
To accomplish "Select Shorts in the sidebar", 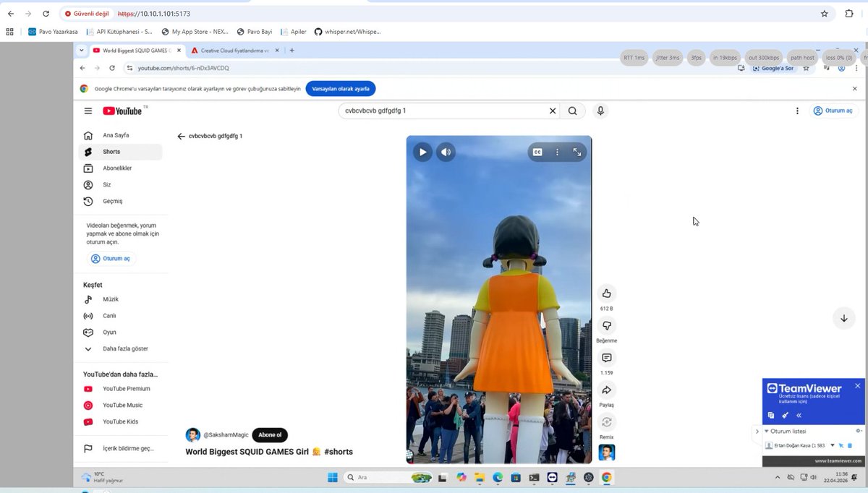I will tap(120, 152).
